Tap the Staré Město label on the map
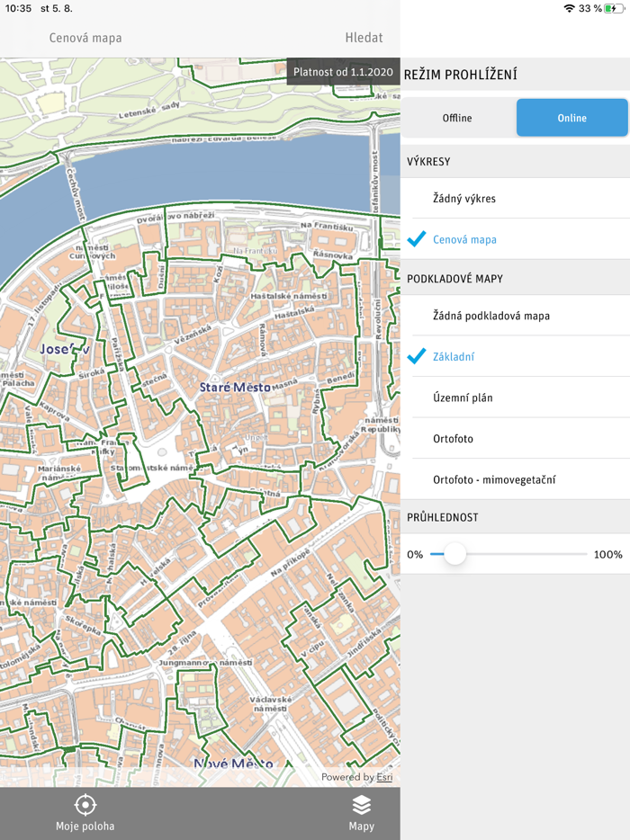 [x=235, y=387]
